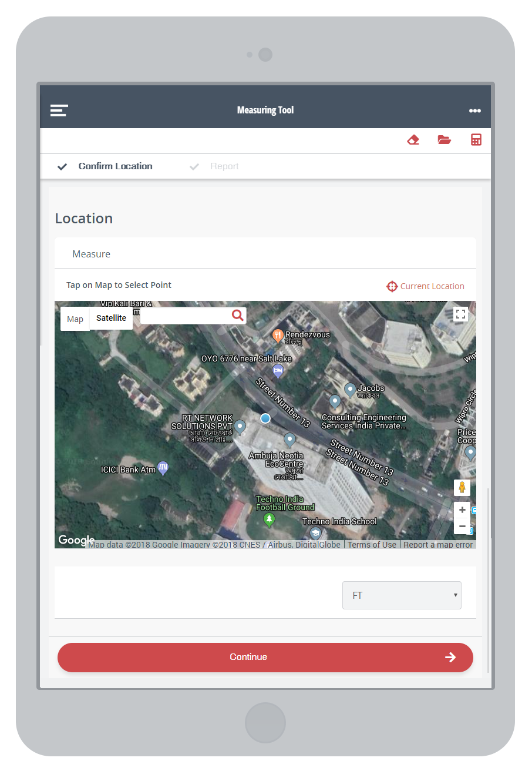Select the Street View pegman icon
This screenshot has height=771, width=532.
pyautogui.click(x=462, y=488)
